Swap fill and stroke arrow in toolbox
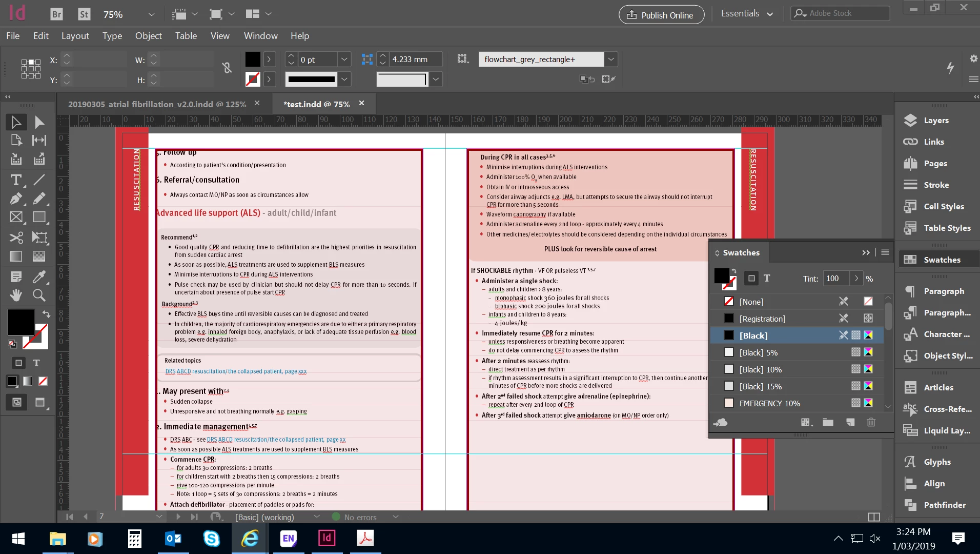 coord(46,313)
